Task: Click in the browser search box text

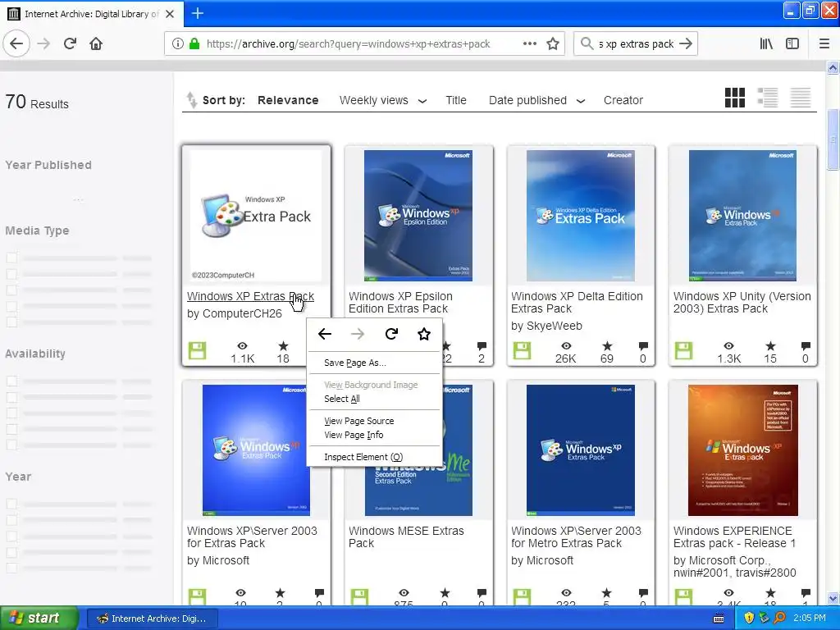Action: tap(636, 44)
